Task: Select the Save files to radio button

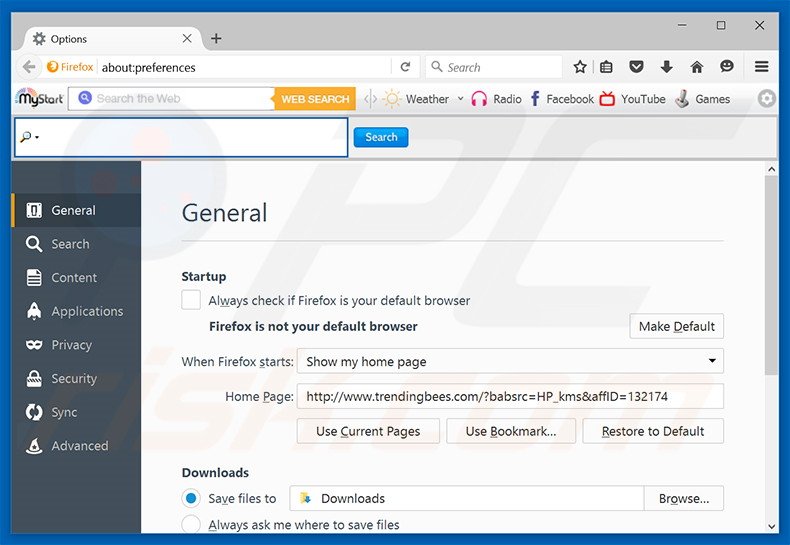Action: [191, 498]
